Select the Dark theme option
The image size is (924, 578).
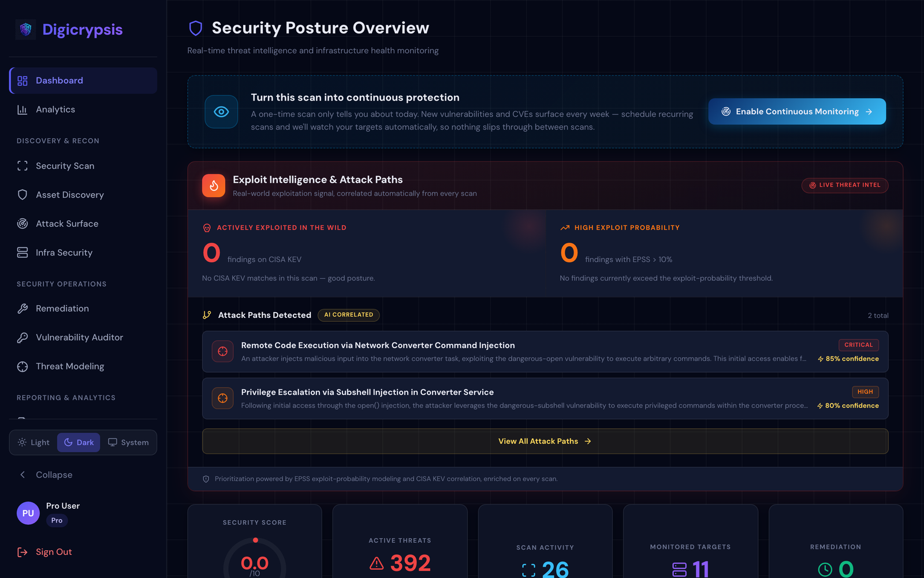click(79, 443)
